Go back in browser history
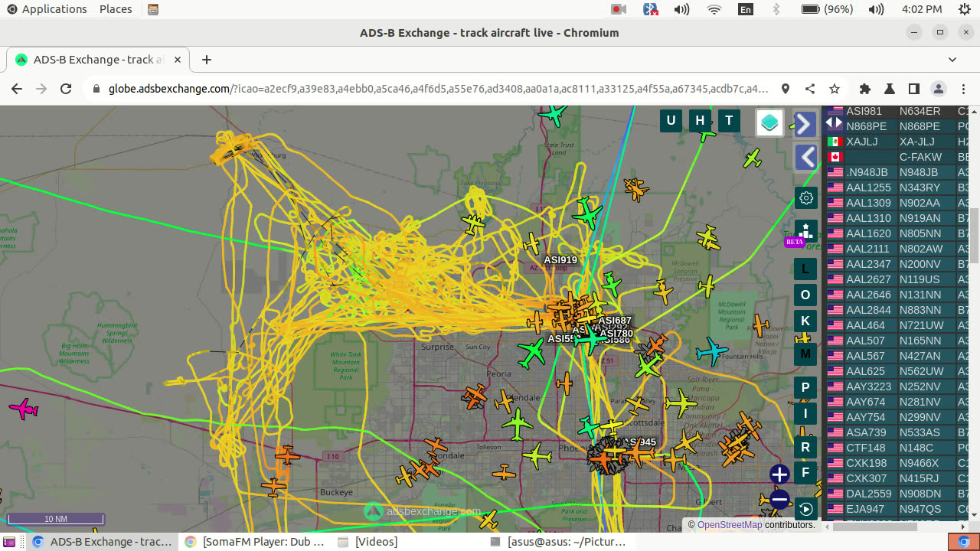The height and width of the screenshot is (551, 980). [17, 89]
